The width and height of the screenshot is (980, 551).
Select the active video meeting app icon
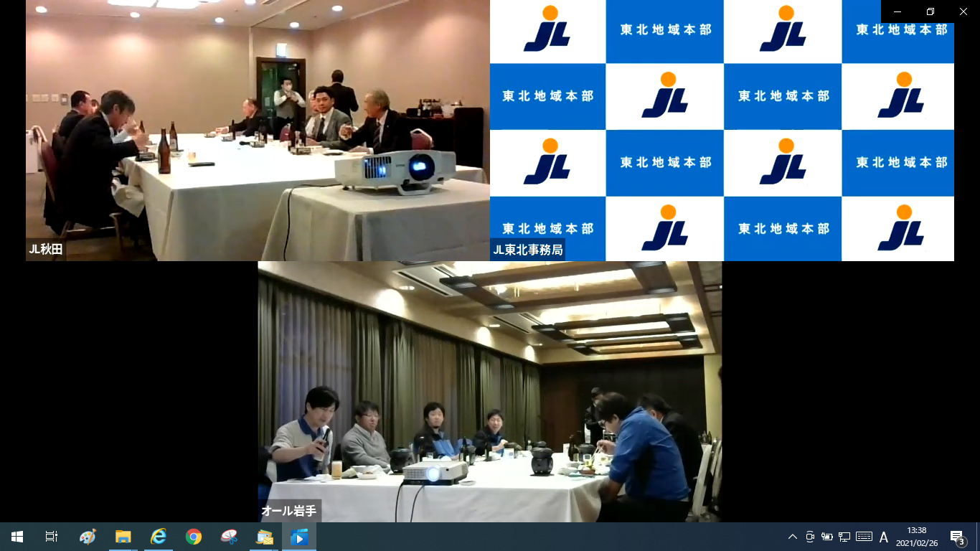[299, 537]
